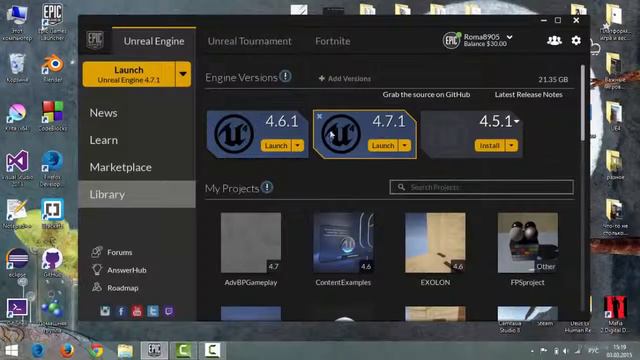Click the 4.6.1 Unreal Engine logo
This screenshot has height=360, width=640.
point(234,134)
